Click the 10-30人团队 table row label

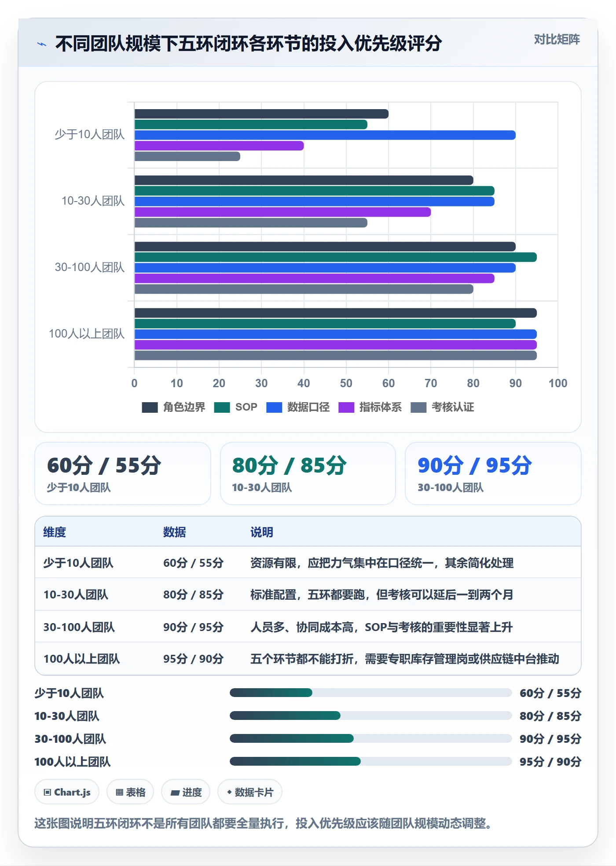pos(76,594)
